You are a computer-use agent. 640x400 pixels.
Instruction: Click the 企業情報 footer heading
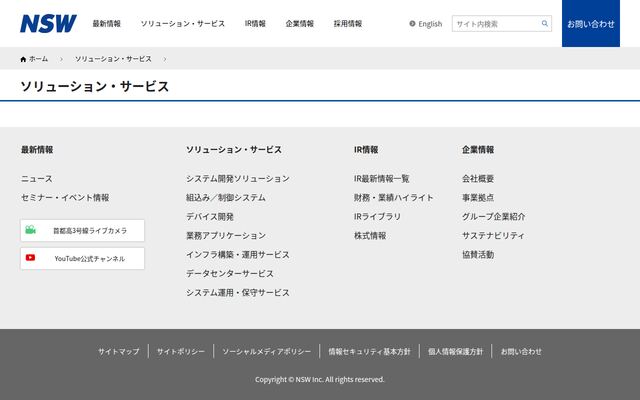click(478, 150)
